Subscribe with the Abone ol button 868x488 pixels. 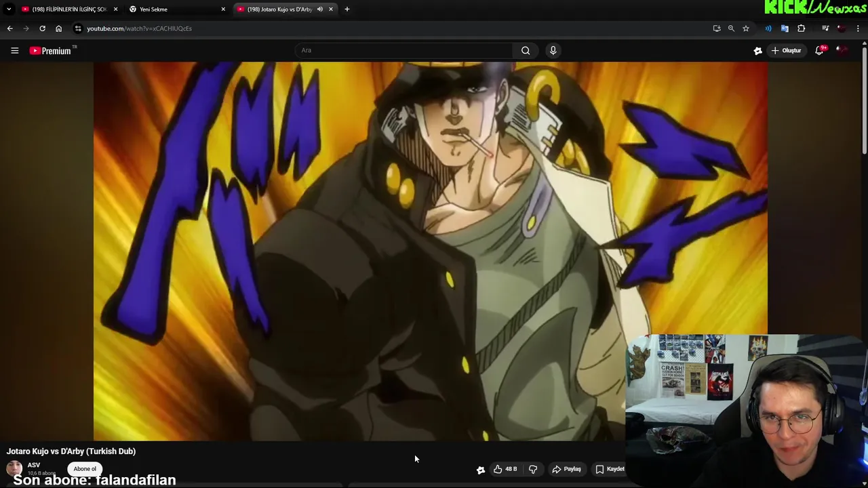click(85, 468)
